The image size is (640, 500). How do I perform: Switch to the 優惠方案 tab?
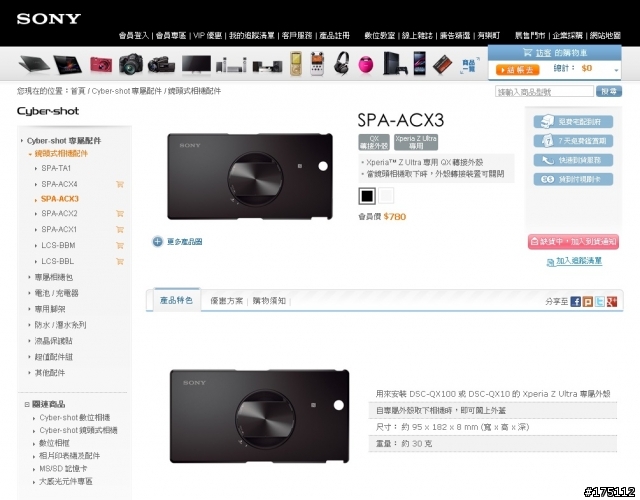point(226,301)
